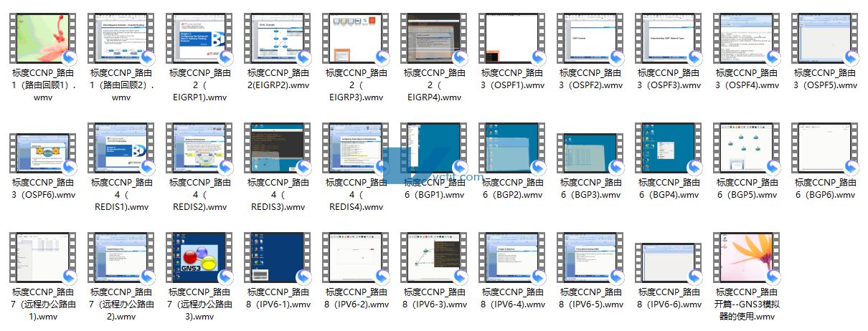Screen dimensions: 868x331
Task: Click file name text 路由3（OSPF6).wmv
Action: [44, 188]
